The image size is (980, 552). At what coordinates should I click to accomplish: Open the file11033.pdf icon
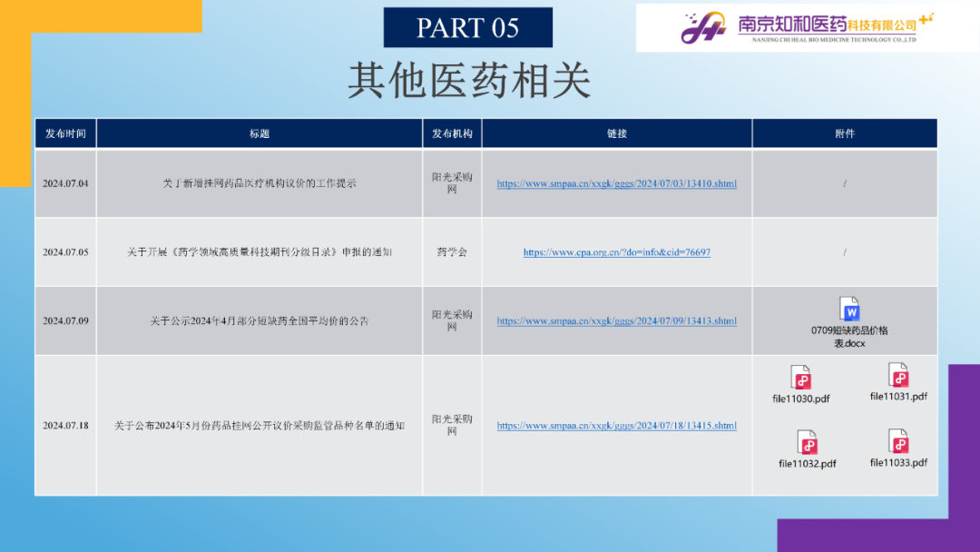(x=898, y=441)
